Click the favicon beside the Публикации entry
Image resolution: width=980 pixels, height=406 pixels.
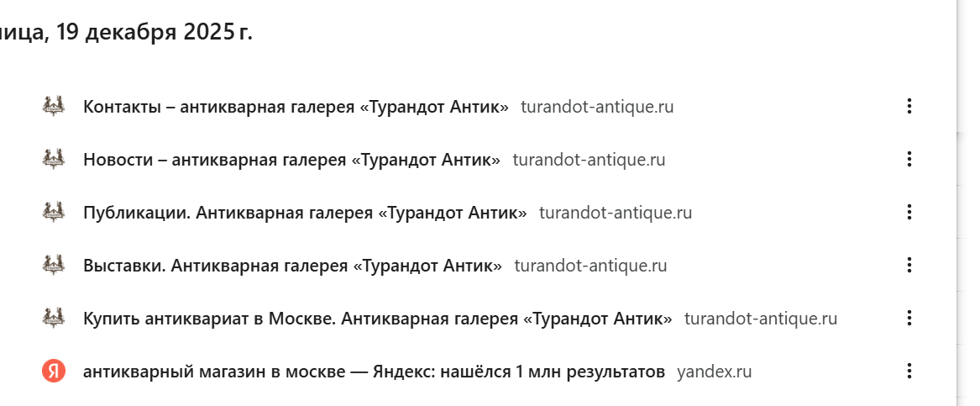tap(54, 213)
